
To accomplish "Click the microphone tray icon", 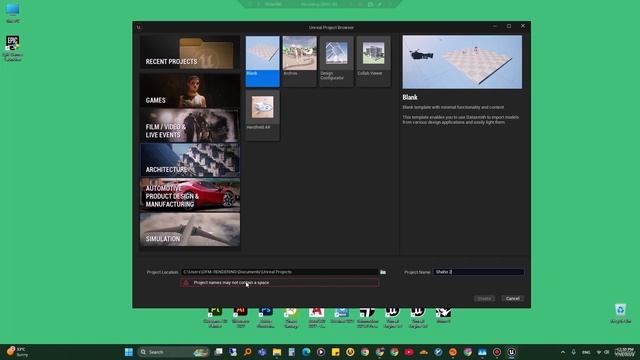I will tap(573, 352).
